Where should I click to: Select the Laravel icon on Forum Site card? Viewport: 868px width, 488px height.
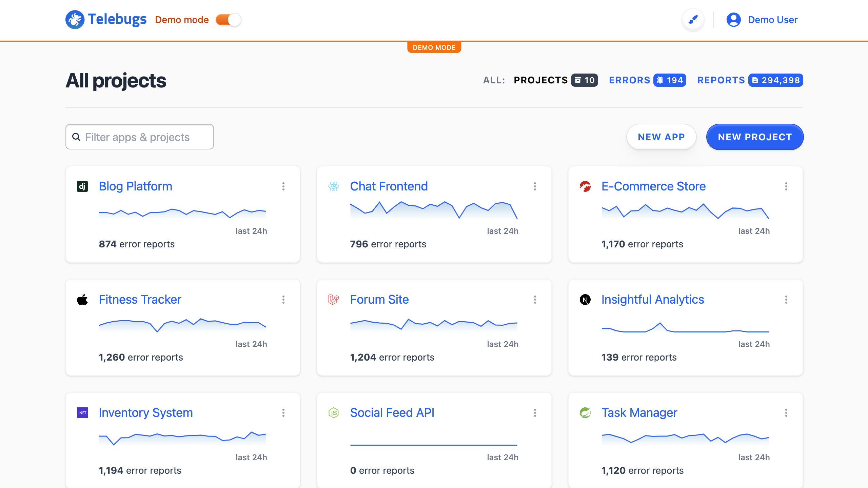(334, 299)
